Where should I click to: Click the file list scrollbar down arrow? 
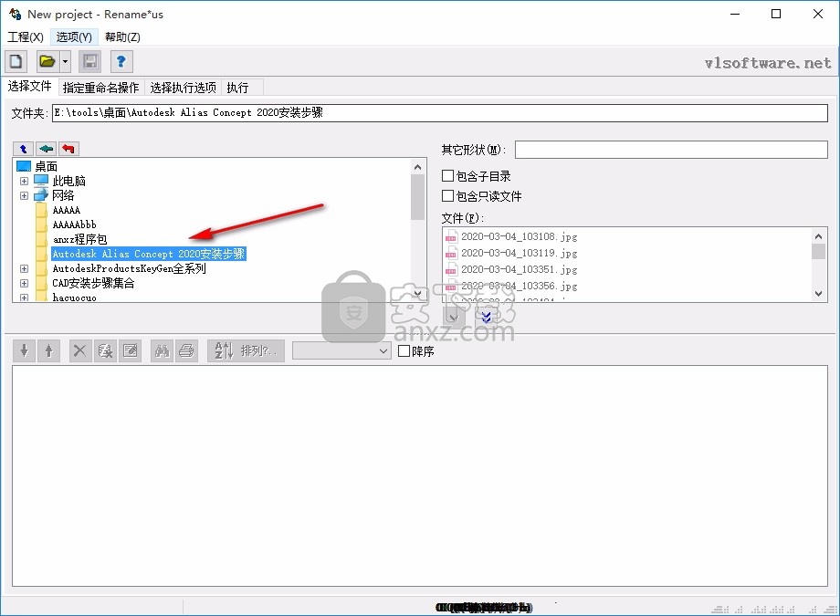click(x=818, y=294)
